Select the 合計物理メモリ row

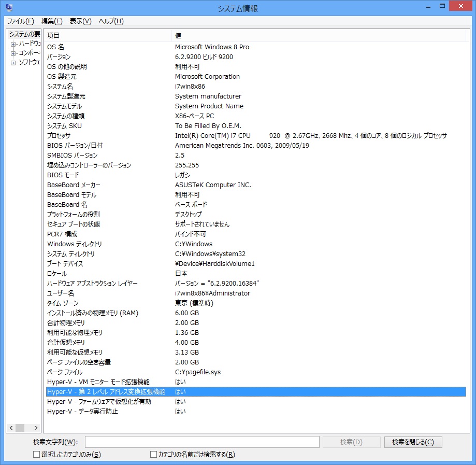click(x=256, y=323)
